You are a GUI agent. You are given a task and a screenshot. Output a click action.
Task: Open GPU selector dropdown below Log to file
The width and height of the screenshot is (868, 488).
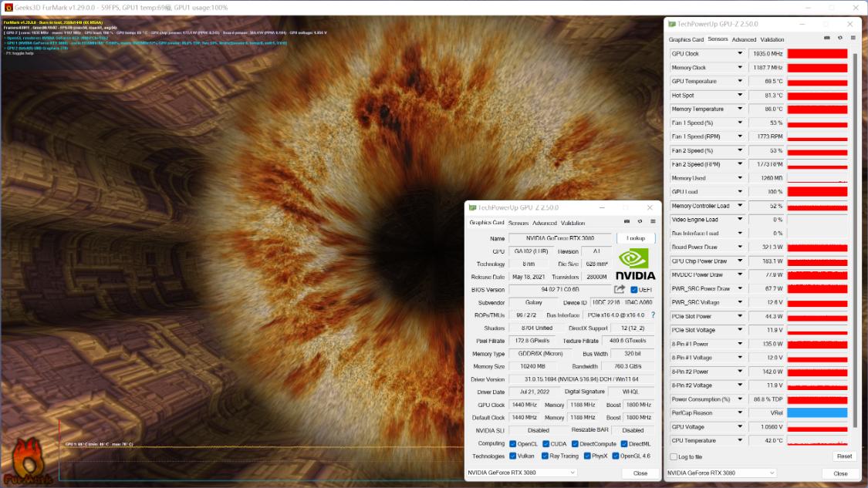click(x=721, y=473)
